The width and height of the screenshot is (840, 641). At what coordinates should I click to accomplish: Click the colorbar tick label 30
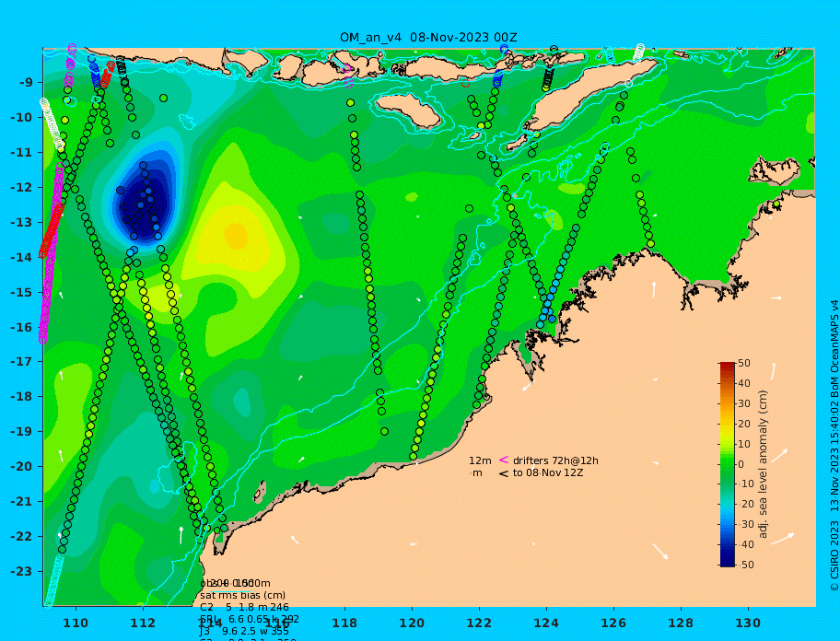744,403
